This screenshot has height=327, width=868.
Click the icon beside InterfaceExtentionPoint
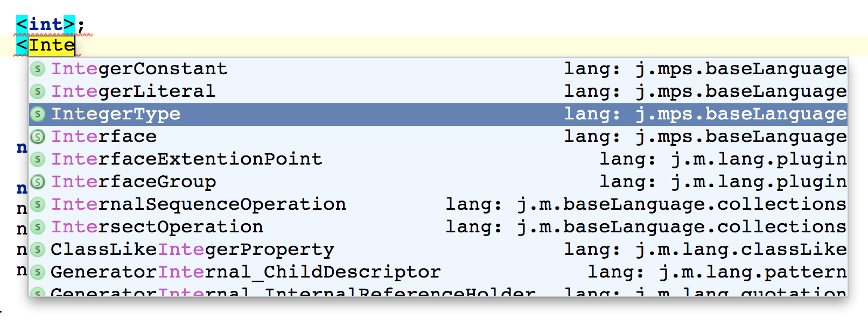(37, 159)
